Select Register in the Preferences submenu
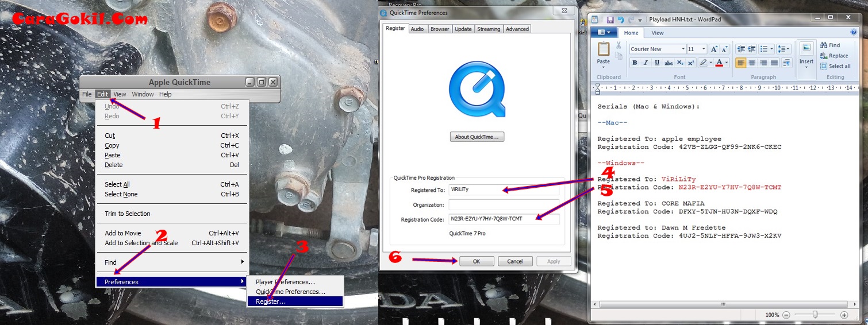The image size is (868, 325). pos(295,301)
